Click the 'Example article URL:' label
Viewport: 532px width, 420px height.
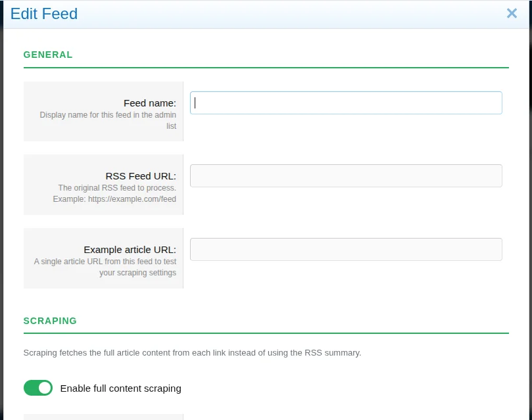tap(130, 250)
